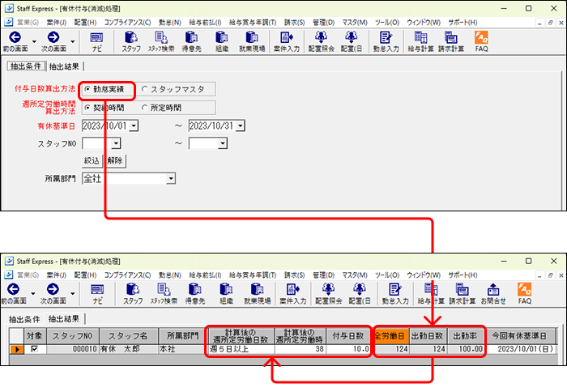Click 週５日以上 cell in the result row

pos(241,349)
